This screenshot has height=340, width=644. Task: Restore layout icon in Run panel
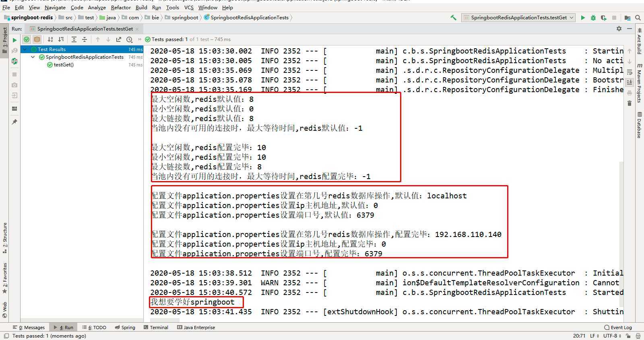point(14,109)
